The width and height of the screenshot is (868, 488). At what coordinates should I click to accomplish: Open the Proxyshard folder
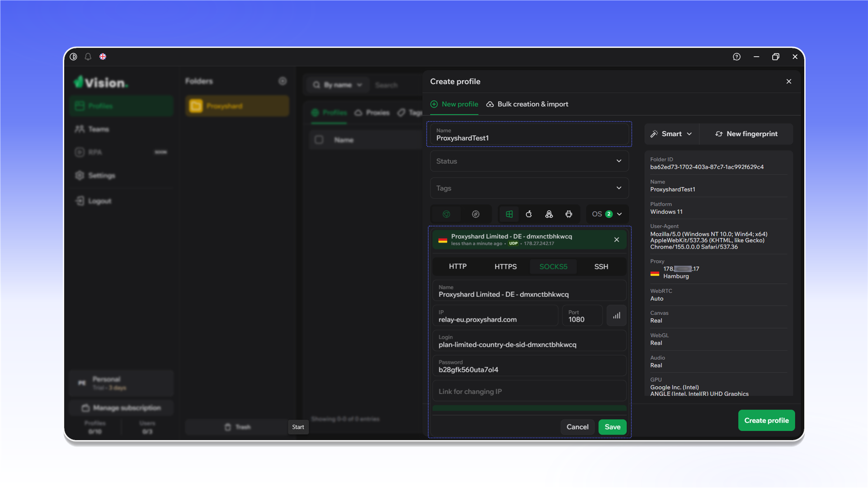coord(237,106)
